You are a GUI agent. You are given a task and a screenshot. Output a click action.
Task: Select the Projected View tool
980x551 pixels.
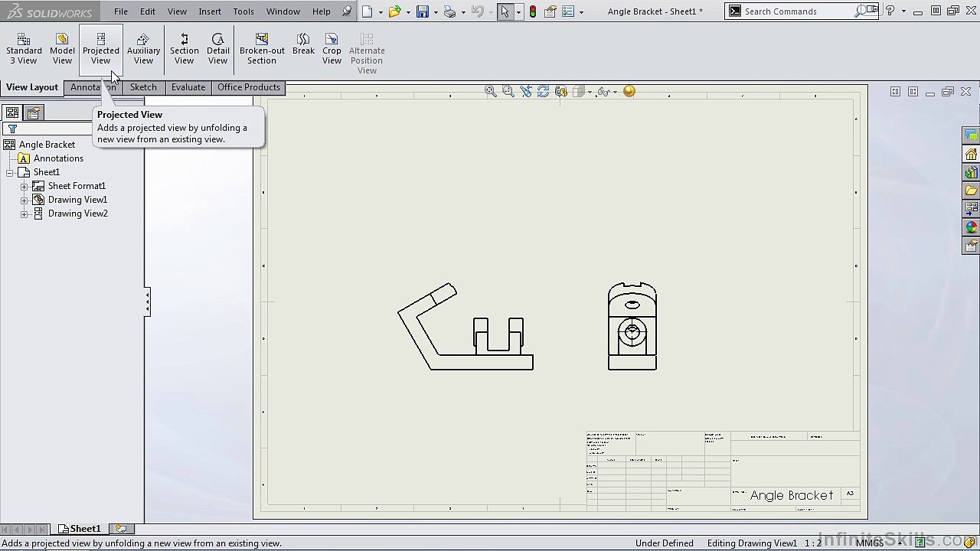pos(100,50)
